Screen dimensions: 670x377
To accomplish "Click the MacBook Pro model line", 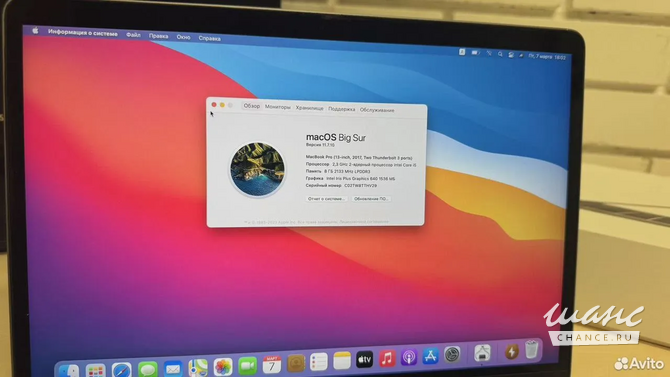I will [x=359, y=157].
